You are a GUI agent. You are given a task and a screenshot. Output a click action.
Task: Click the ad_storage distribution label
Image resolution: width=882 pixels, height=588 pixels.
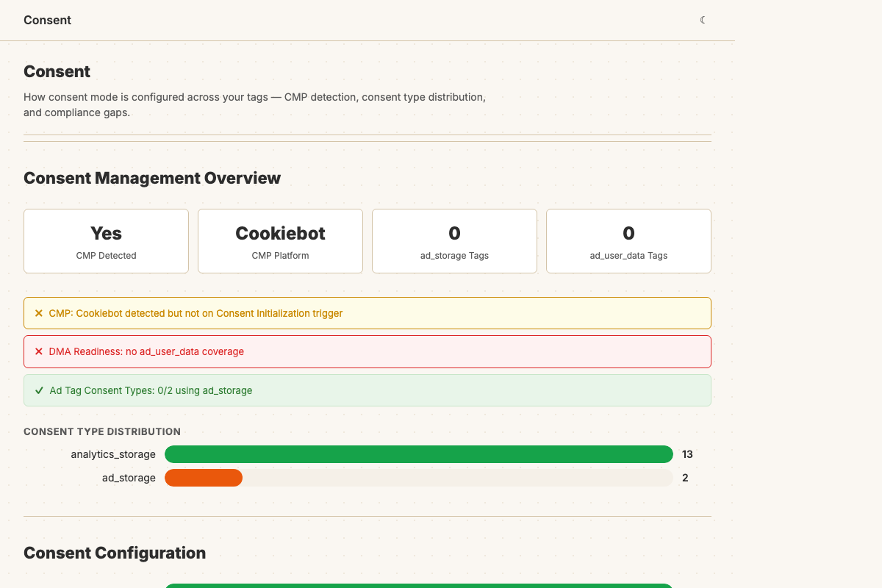coord(129,478)
